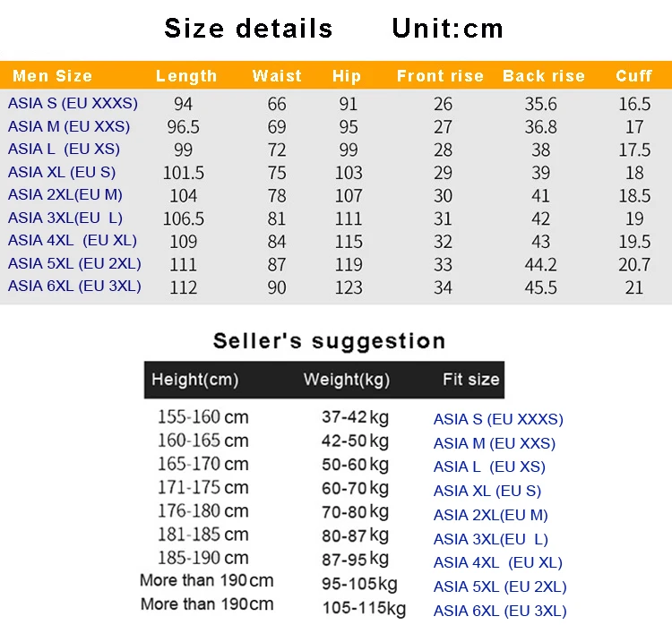Click the Cuff column header

click(x=633, y=76)
